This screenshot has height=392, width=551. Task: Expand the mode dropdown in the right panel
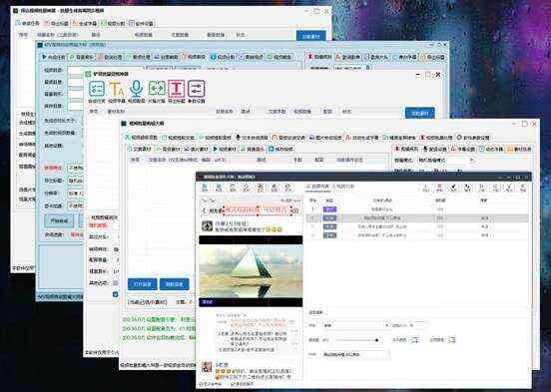(x=446, y=161)
